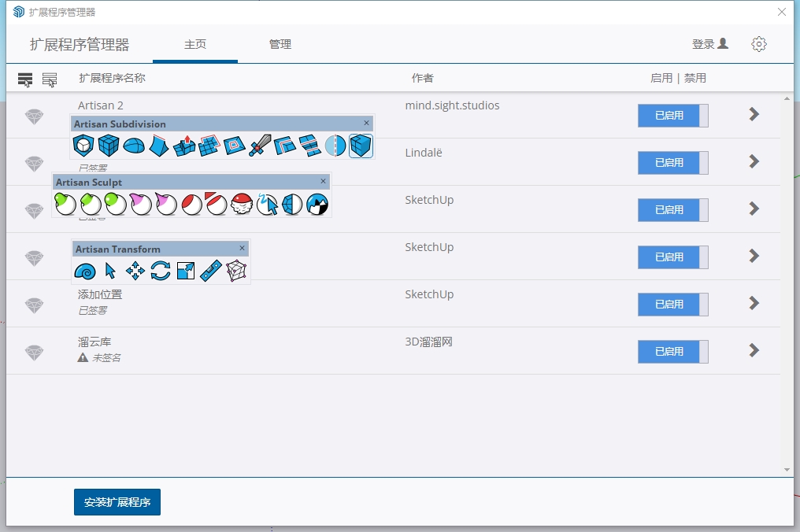Pick the red half-sphere brush in Artisan Sculpt

(x=191, y=204)
